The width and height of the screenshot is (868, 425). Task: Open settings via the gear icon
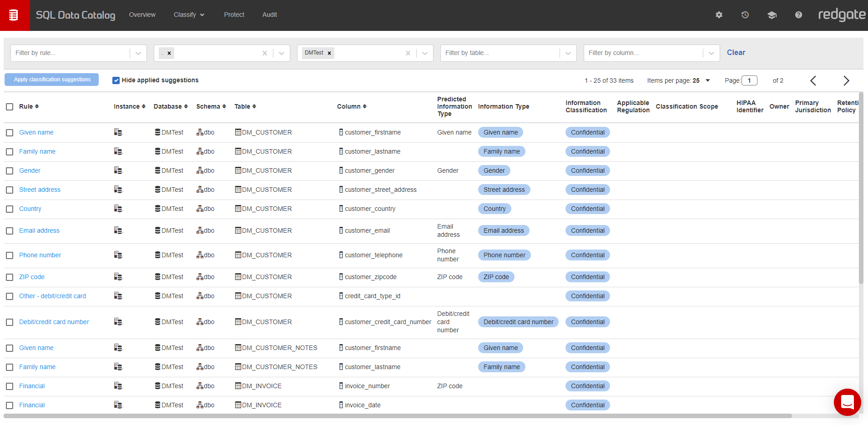tap(719, 15)
